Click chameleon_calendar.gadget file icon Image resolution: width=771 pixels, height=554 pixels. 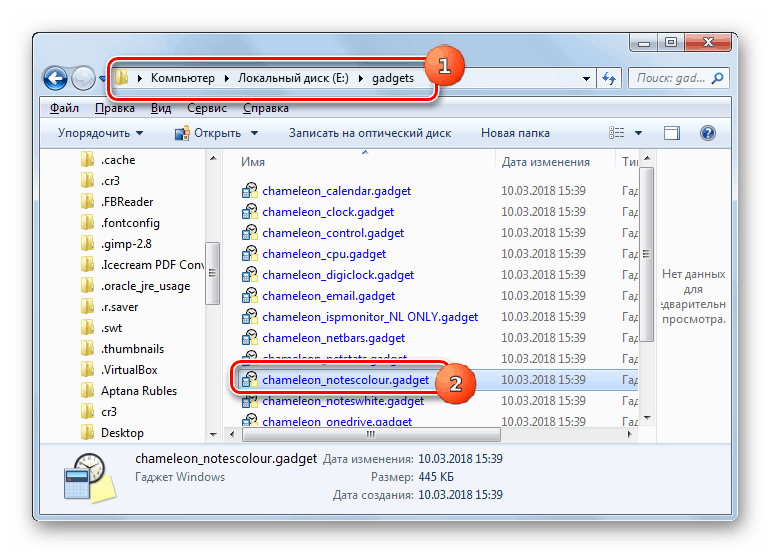click(250, 191)
